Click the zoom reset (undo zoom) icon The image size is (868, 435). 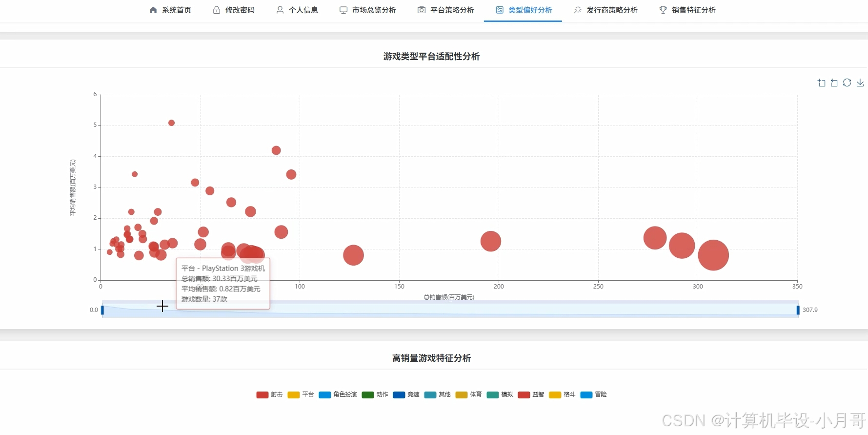click(x=834, y=83)
